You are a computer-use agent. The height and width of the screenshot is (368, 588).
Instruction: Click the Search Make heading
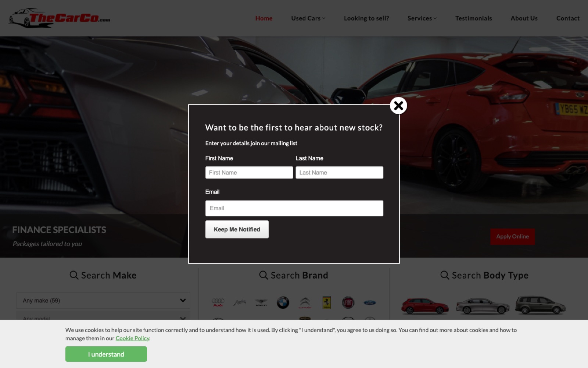pyautogui.click(x=103, y=275)
